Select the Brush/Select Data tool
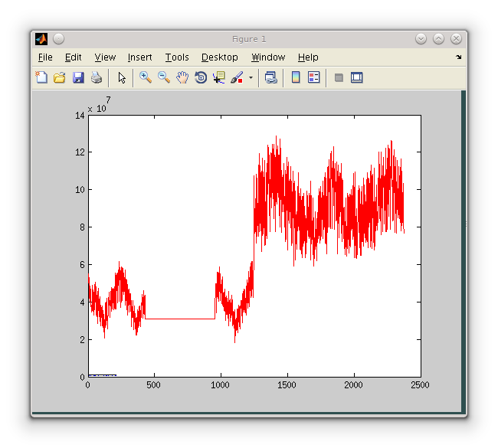The width and height of the screenshot is (498, 448). pos(237,77)
